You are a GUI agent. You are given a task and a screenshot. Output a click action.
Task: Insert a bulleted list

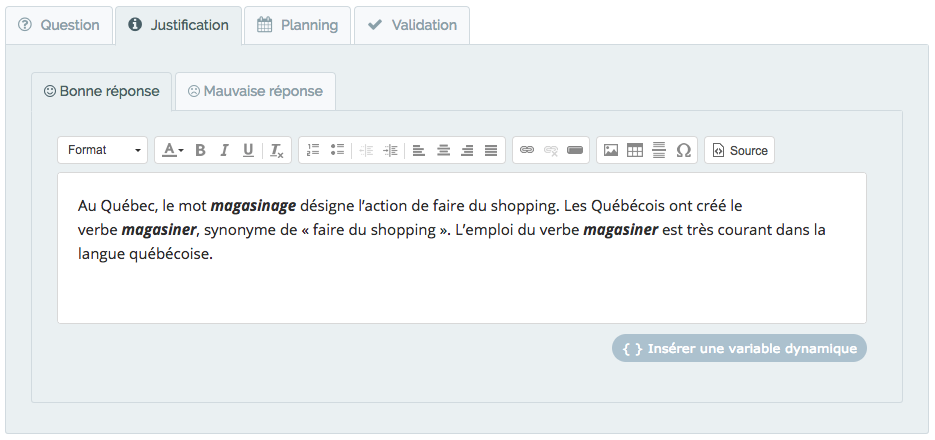coord(338,150)
